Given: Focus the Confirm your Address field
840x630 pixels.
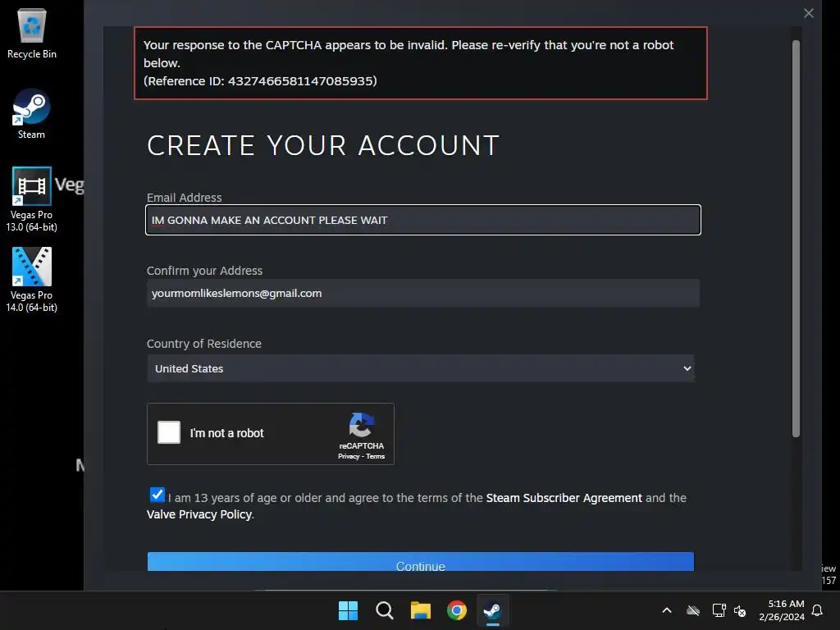Looking at the screenshot, I should pyautogui.click(x=423, y=293).
